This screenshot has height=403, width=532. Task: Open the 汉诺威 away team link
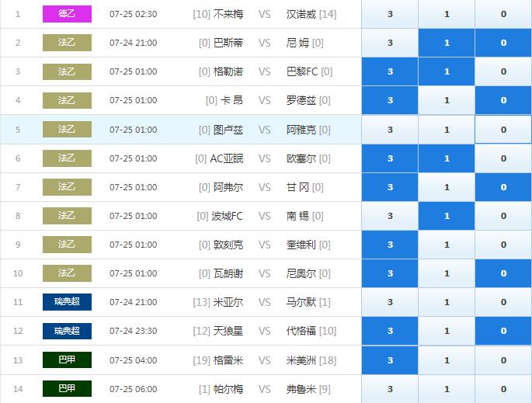point(301,14)
